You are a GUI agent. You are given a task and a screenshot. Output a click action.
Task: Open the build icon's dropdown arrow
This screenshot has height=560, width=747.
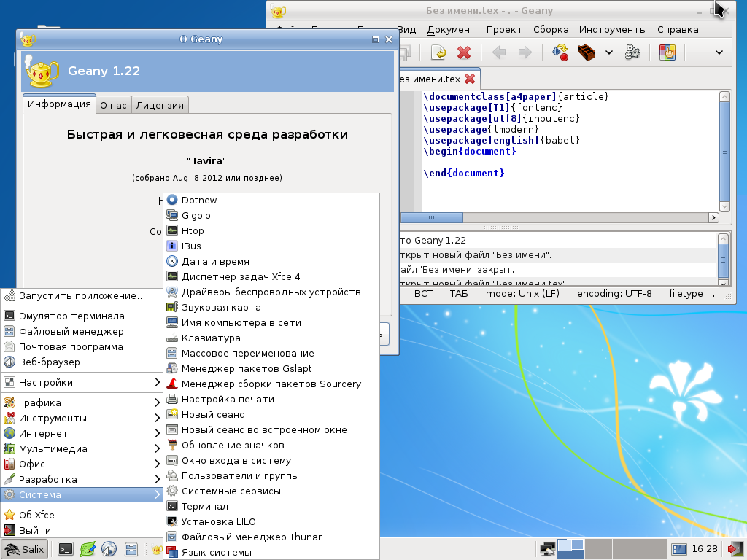[609, 52]
